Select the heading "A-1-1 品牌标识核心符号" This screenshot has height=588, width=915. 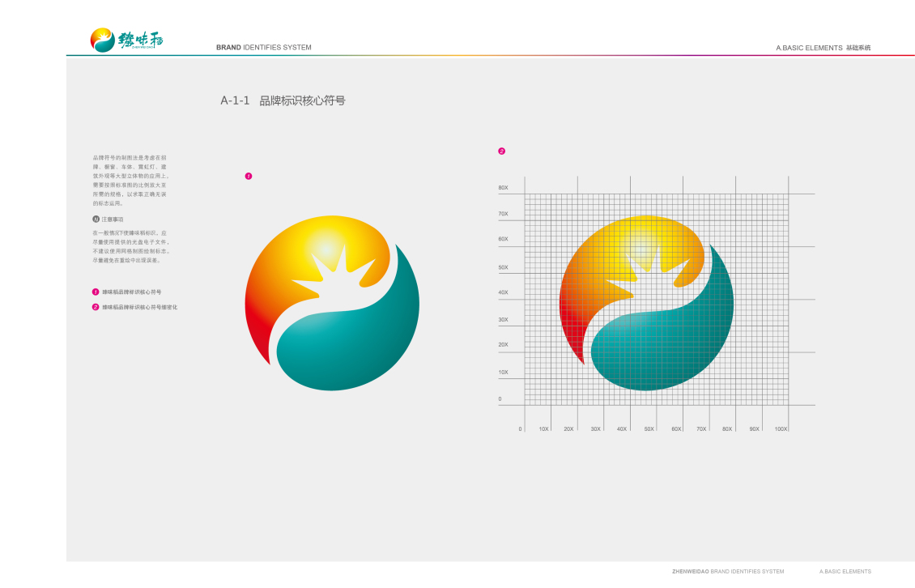point(283,100)
